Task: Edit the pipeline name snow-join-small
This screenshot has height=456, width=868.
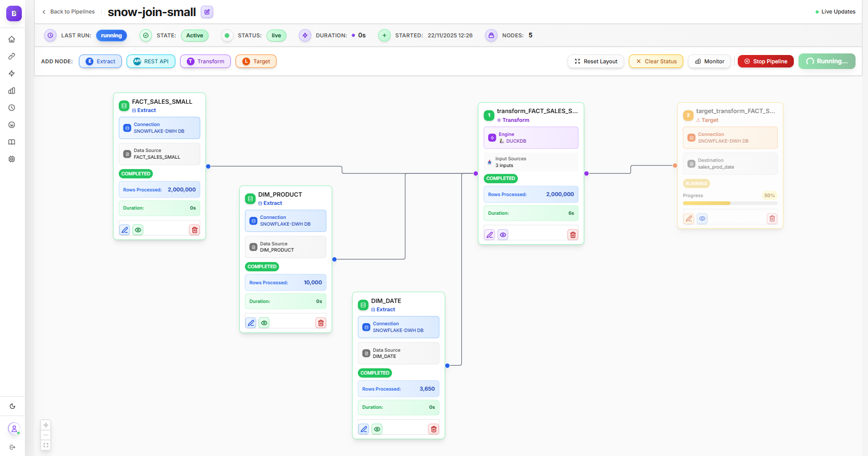Action: point(207,12)
